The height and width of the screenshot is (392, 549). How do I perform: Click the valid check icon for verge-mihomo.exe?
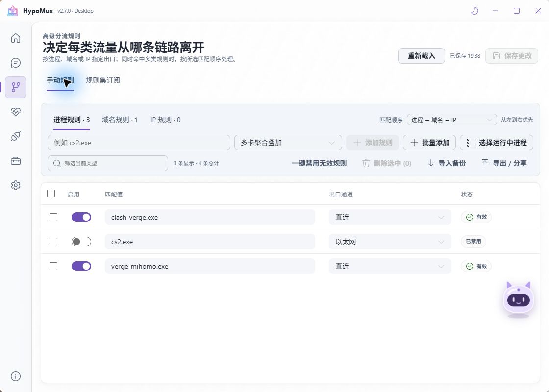click(x=470, y=266)
